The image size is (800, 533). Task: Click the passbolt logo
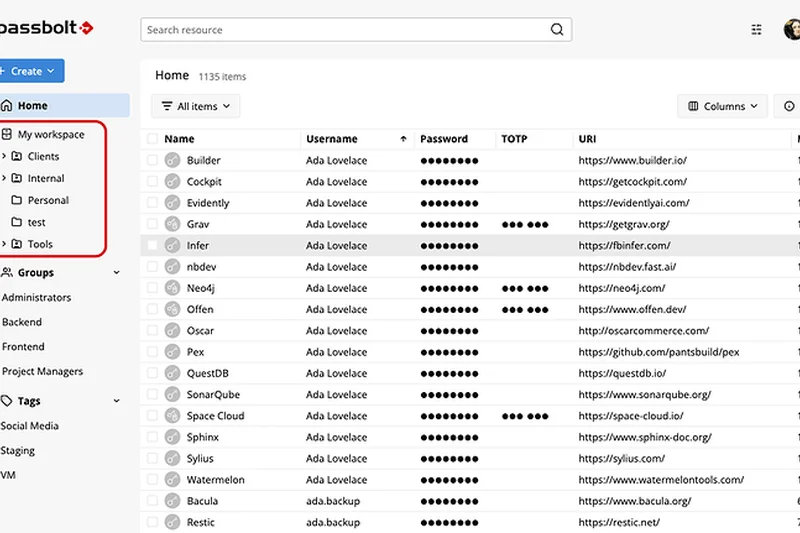[x=46, y=28]
